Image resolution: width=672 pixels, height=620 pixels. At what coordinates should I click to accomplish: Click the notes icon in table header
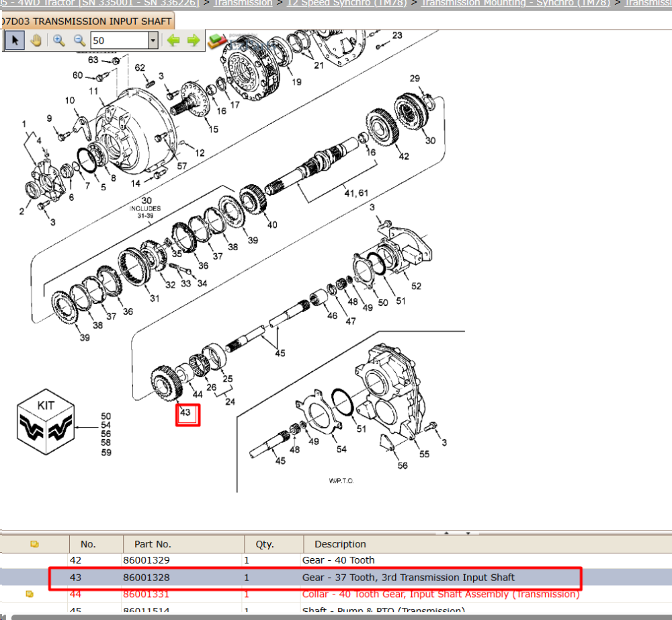(x=35, y=544)
